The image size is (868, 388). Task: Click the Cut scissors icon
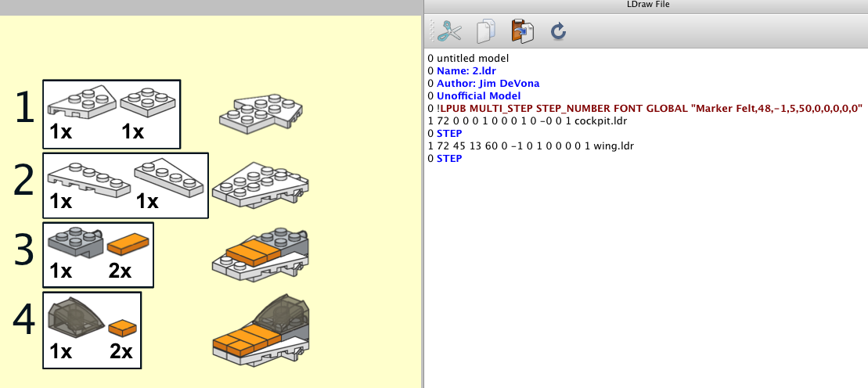[449, 31]
